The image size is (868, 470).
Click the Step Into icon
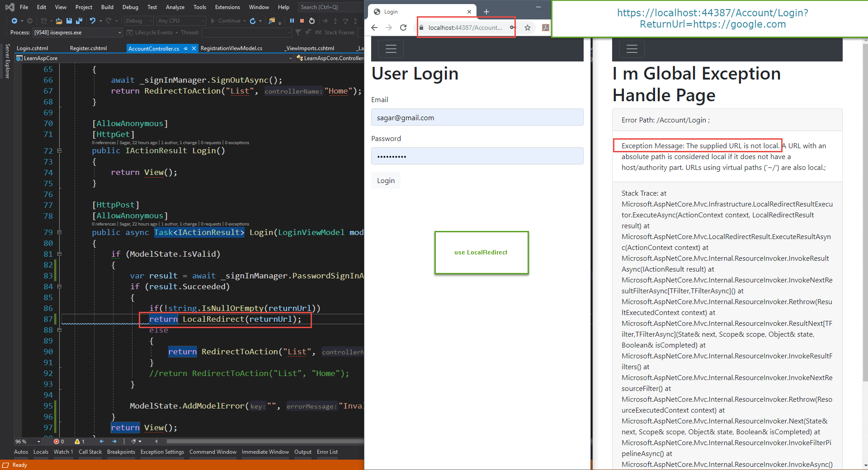click(x=335, y=21)
